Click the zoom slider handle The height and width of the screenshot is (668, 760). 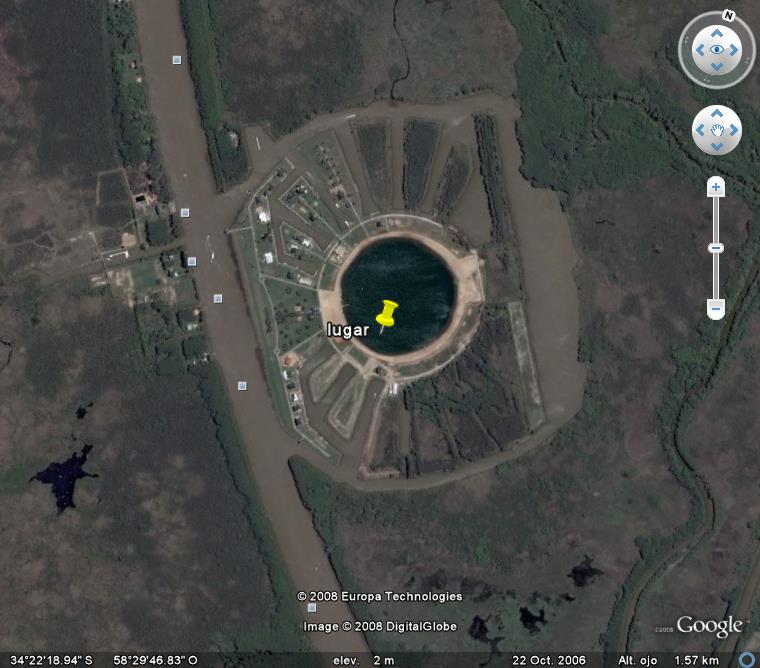[x=716, y=248]
